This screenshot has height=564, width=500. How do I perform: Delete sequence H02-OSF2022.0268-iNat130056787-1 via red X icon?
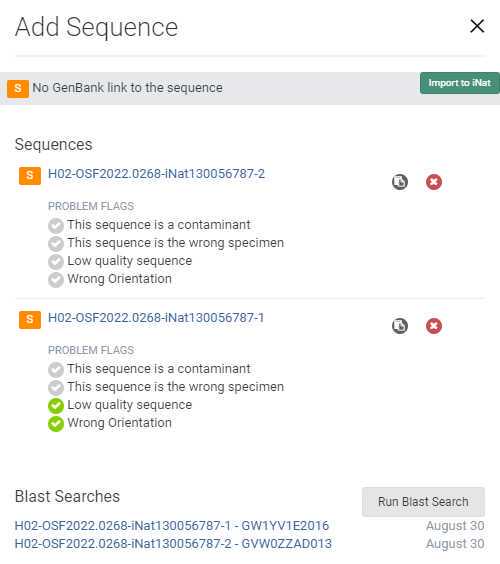(x=434, y=326)
